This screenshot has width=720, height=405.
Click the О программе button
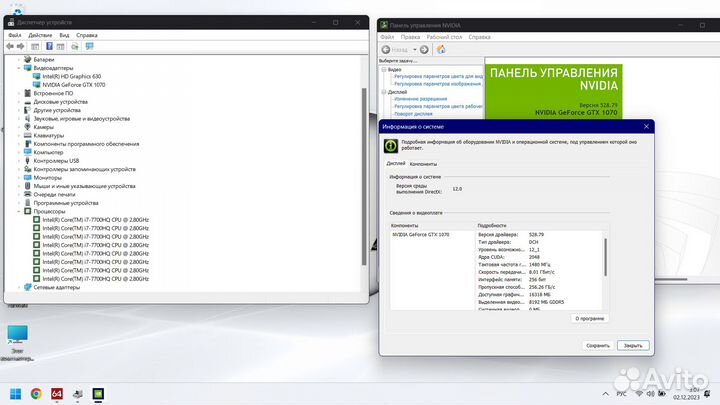pos(590,318)
